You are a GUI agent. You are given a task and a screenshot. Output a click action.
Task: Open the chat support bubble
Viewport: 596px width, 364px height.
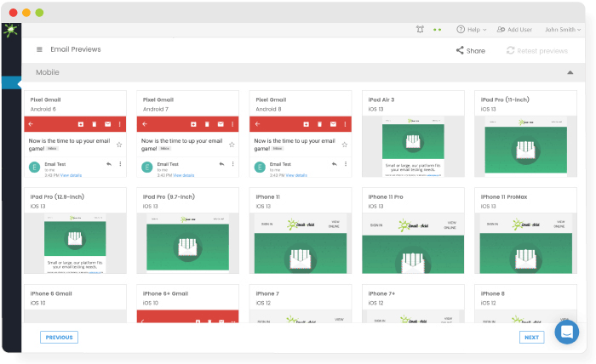(566, 332)
